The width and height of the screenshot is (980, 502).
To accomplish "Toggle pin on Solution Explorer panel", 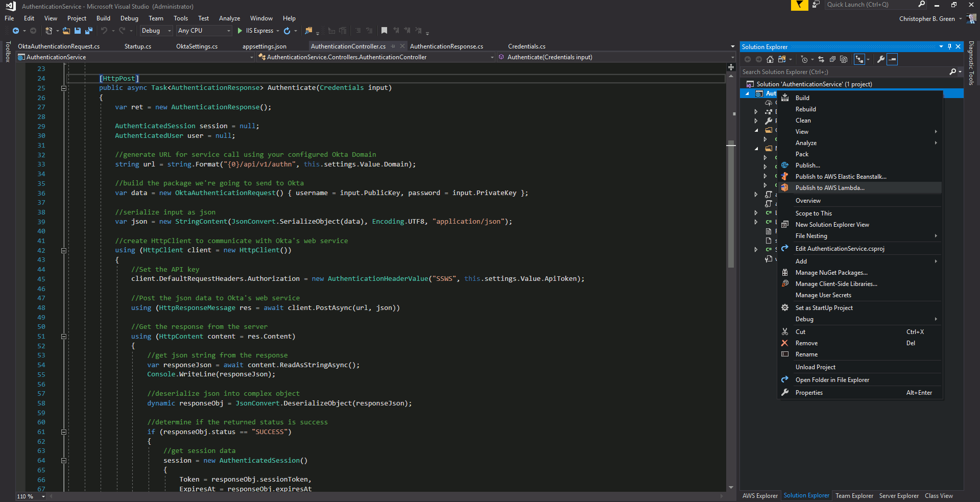I will (949, 46).
